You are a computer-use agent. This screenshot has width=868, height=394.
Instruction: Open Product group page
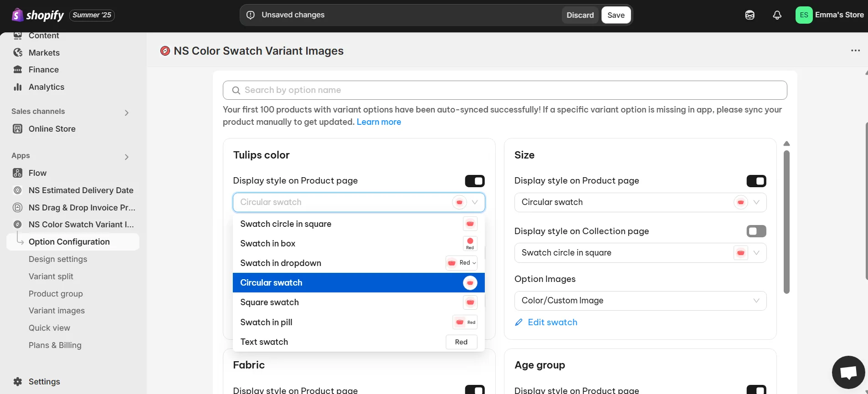point(56,294)
